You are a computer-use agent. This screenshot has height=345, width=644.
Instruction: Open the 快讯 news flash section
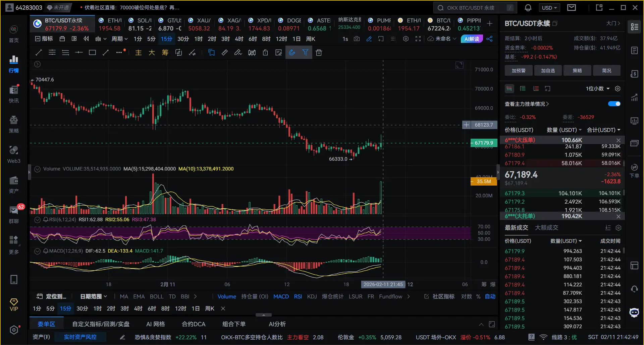coord(14,94)
